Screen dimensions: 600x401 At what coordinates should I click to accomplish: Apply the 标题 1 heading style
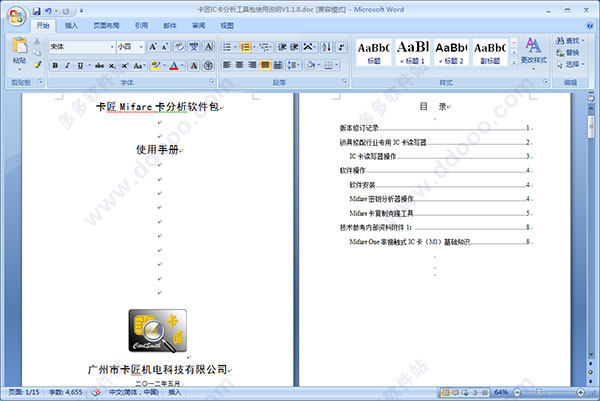point(413,52)
